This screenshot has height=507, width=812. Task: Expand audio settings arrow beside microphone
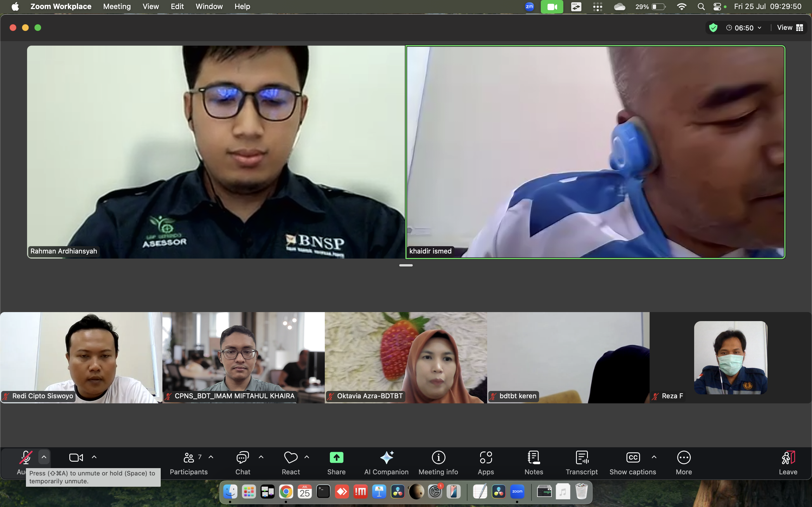44,457
